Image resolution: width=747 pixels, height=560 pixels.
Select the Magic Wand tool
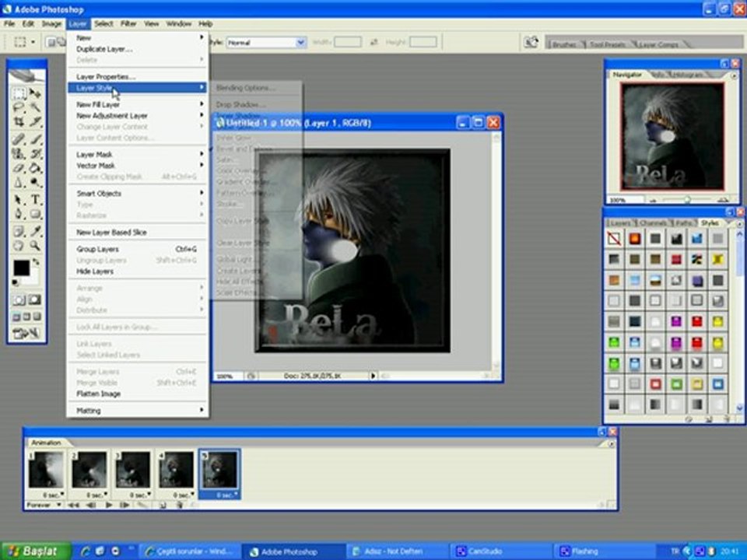point(35,107)
